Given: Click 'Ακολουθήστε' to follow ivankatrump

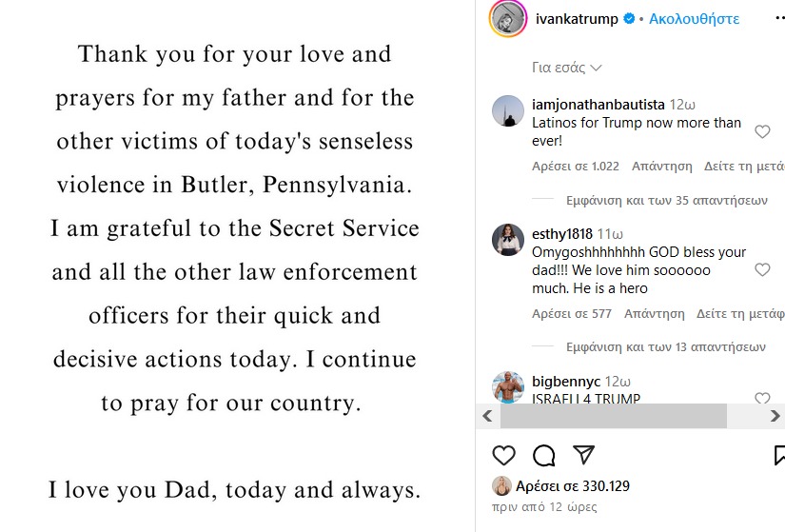Looking at the screenshot, I should (x=694, y=19).
